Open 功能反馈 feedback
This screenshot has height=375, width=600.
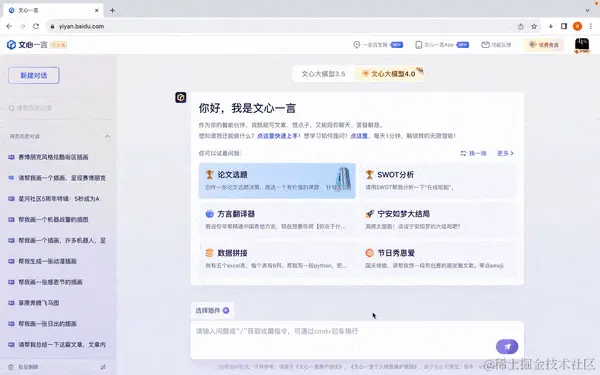(496, 45)
